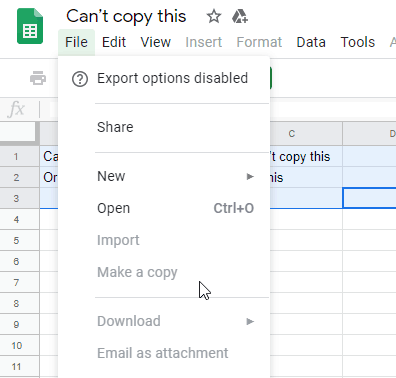Select column D header
The height and width of the screenshot is (378, 396).
click(x=369, y=134)
